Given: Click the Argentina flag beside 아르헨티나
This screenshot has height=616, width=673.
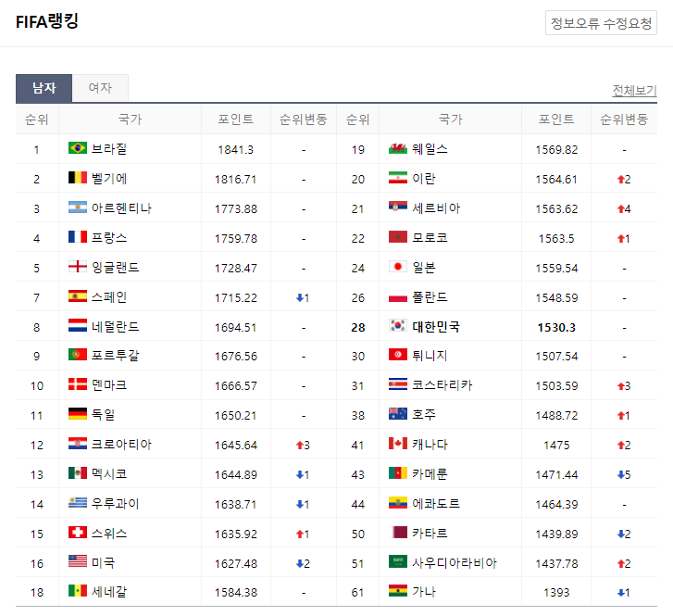Looking at the screenshot, I should (78, 207).
